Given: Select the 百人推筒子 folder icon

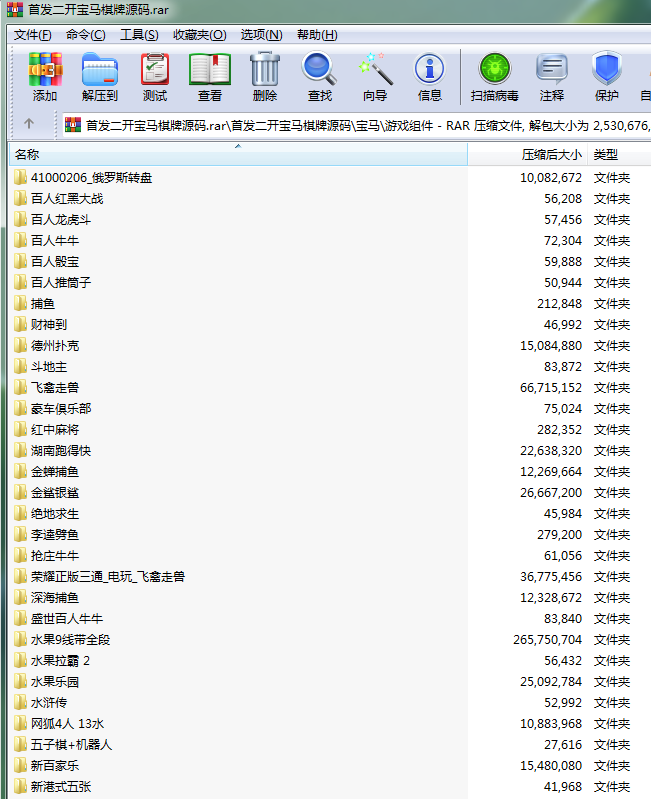Looking at the screenshot, I should pyautogui.click(x=20, y=282).
